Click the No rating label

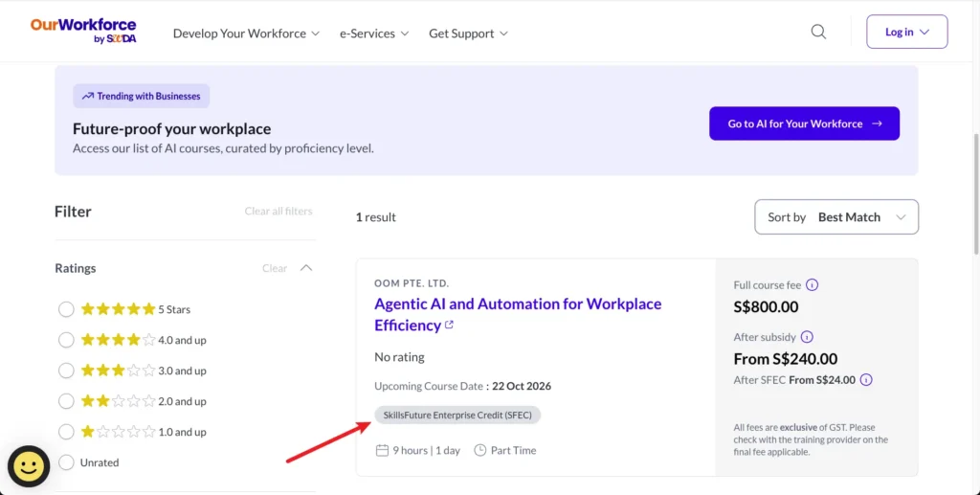pos(399,357)
